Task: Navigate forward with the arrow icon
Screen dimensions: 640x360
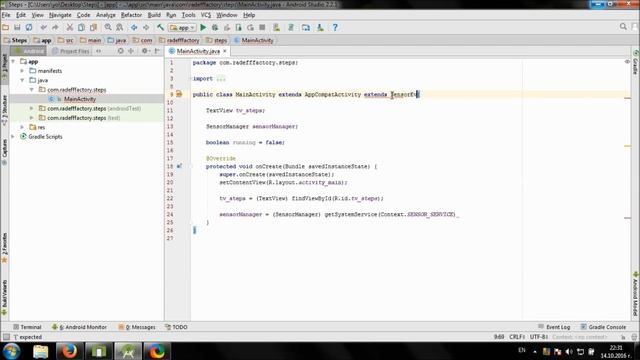Action: pos(146,27)
